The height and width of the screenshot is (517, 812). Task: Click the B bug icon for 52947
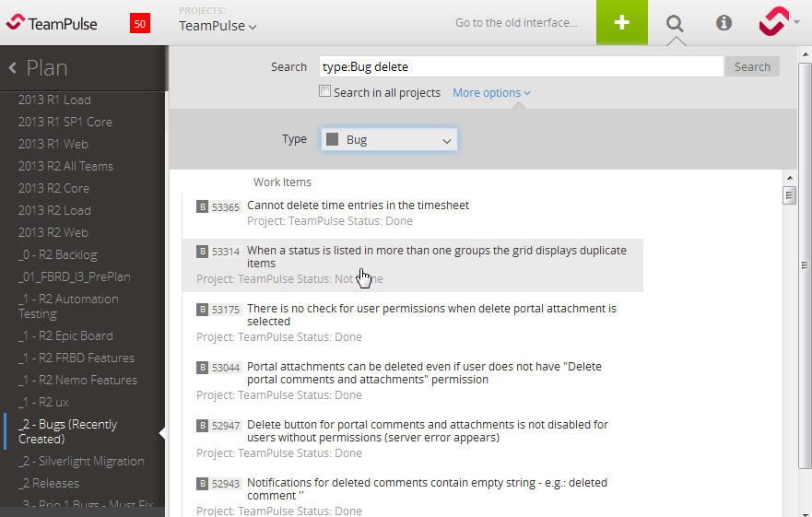[x=202, y=426]
